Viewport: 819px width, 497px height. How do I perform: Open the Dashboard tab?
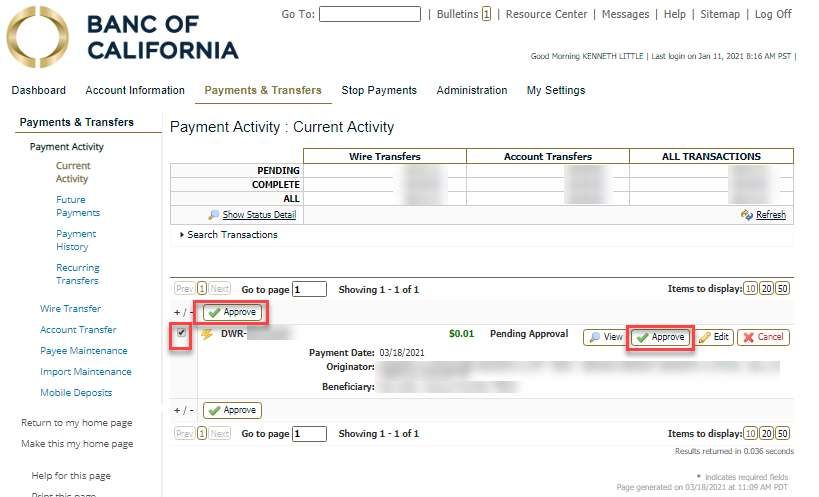pos(39,90)
